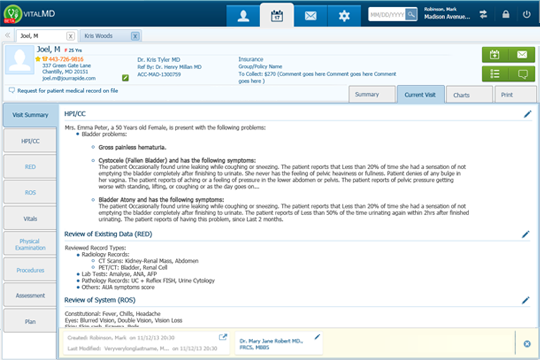Select Plan in the sidebar
This screenshot has width=540, height=360.
click(x=30, y=321)
